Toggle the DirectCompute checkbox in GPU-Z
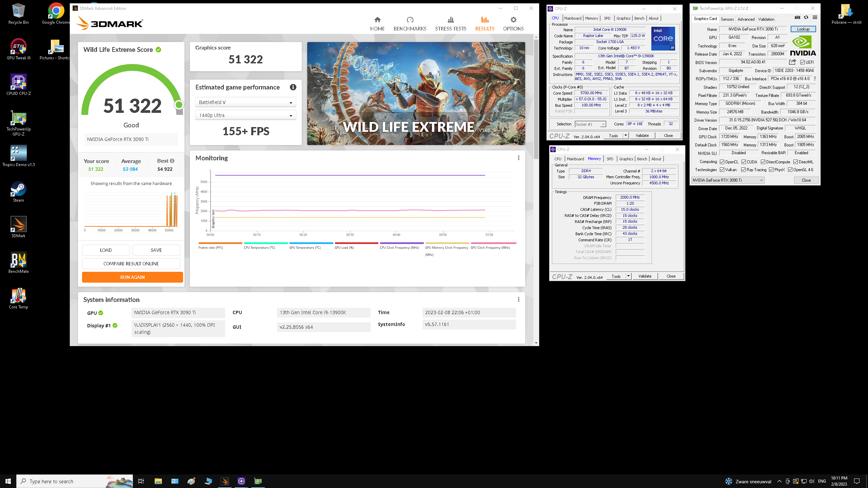The width and height of the screenshot is (868, 488). 763,162
